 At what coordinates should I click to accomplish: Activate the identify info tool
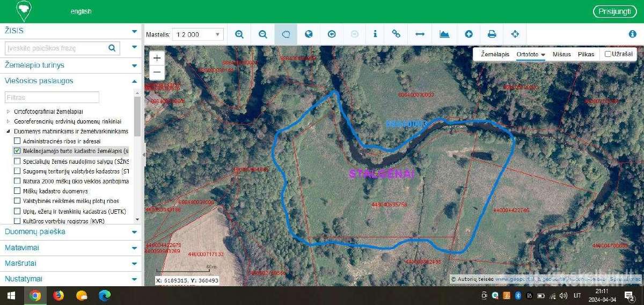[x=375, y=34]
